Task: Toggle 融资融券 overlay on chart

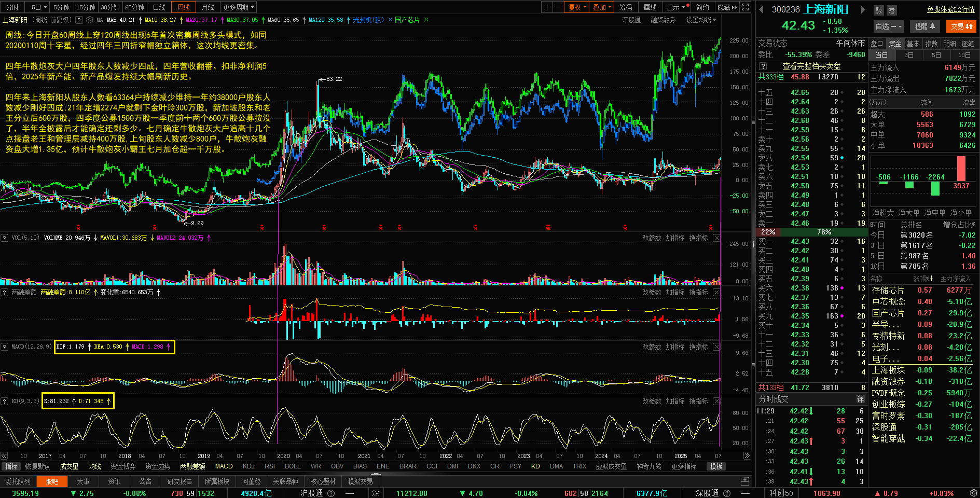Action: pos(663,20)
